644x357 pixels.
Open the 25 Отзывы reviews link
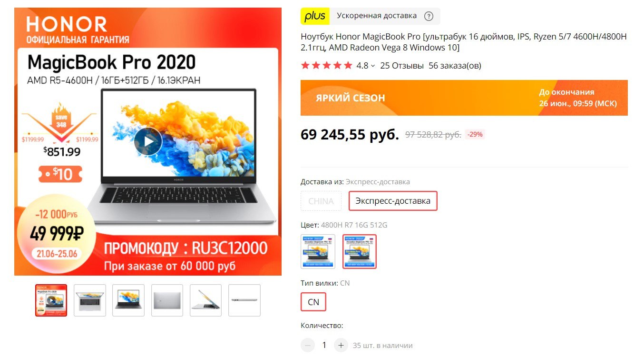[402, 66]
